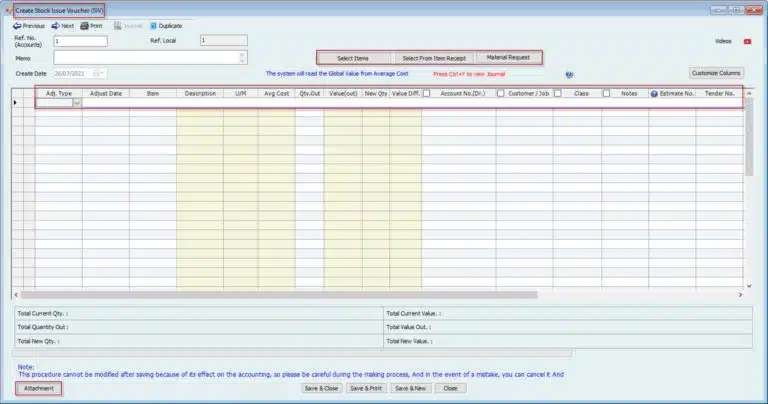Click Save & Print
This screenshot has height=404, width=768.
pyautogui.click(x=366, y=388)
